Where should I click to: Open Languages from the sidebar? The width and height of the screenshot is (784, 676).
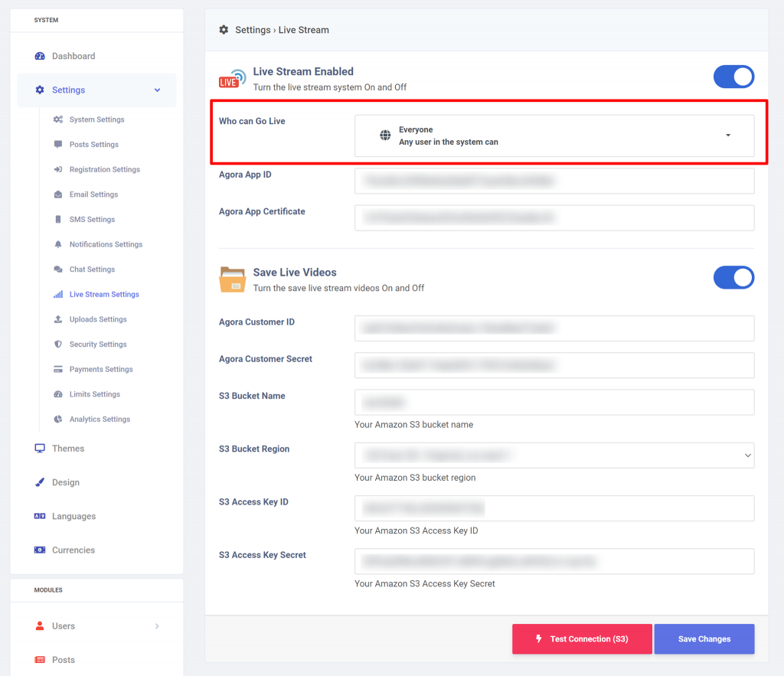pos(96,516)
